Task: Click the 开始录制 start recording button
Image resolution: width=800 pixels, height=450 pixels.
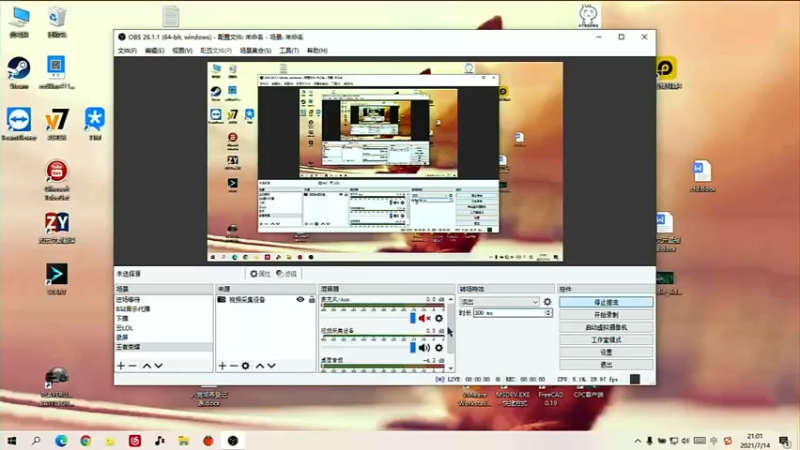Action: (x=606, y=315)
